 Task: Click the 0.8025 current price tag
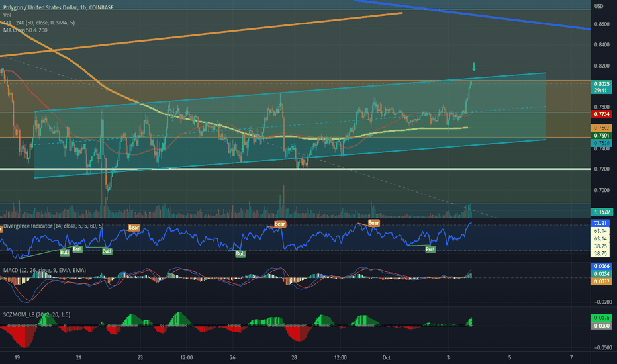click(x=601, y=84)
